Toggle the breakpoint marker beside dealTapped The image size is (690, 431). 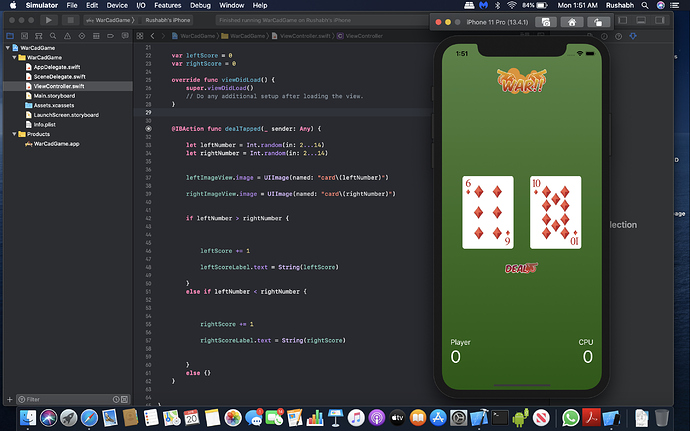(x=149, y=129)
